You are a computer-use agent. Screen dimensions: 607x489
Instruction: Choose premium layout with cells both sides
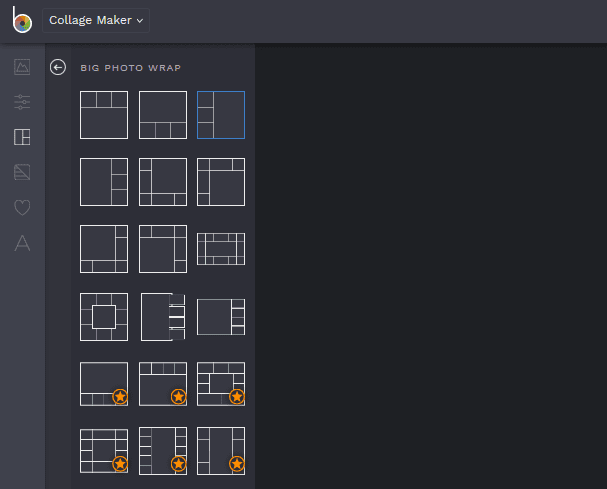(163, 451)
